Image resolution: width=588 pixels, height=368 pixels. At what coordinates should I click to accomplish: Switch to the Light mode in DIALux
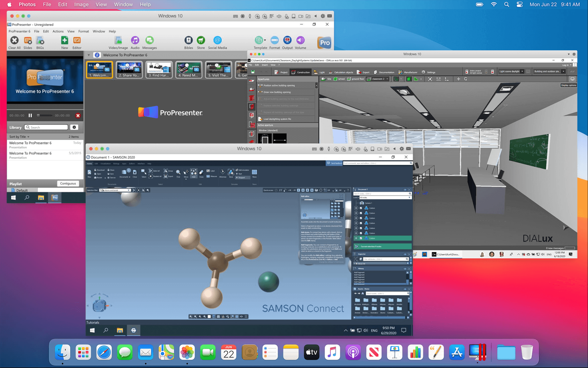(322, 72)
